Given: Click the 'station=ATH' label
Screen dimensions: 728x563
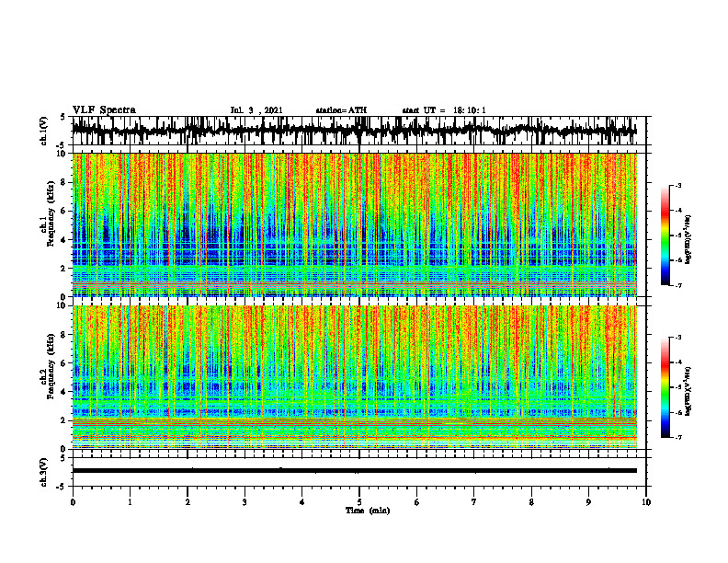Looking at the screenshot, I should 341,110.
